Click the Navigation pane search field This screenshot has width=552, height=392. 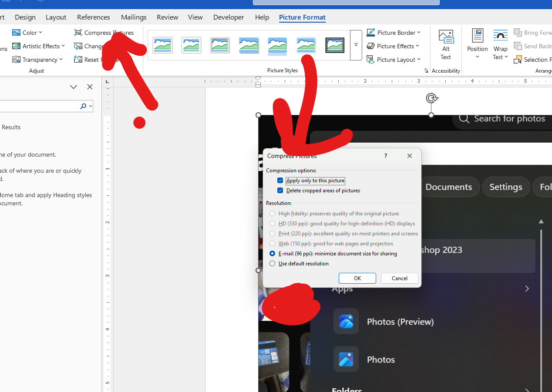pyautogui.click(x=40, y=106)
